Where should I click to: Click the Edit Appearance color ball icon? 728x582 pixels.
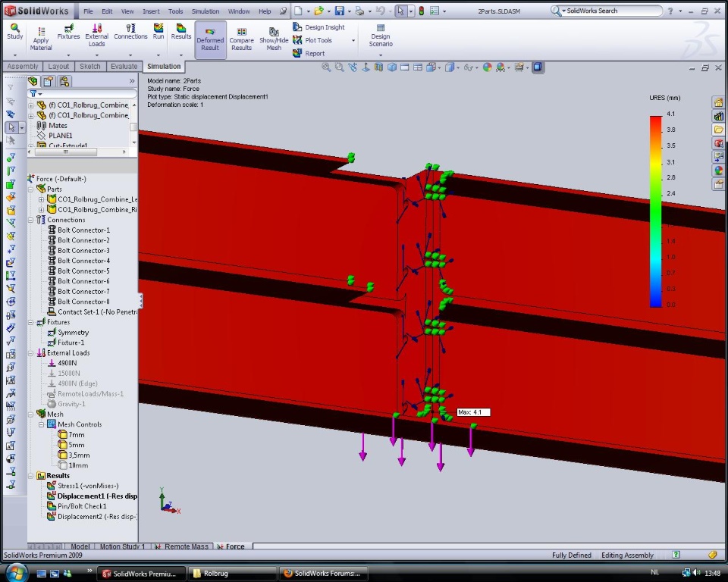point(487,67)
